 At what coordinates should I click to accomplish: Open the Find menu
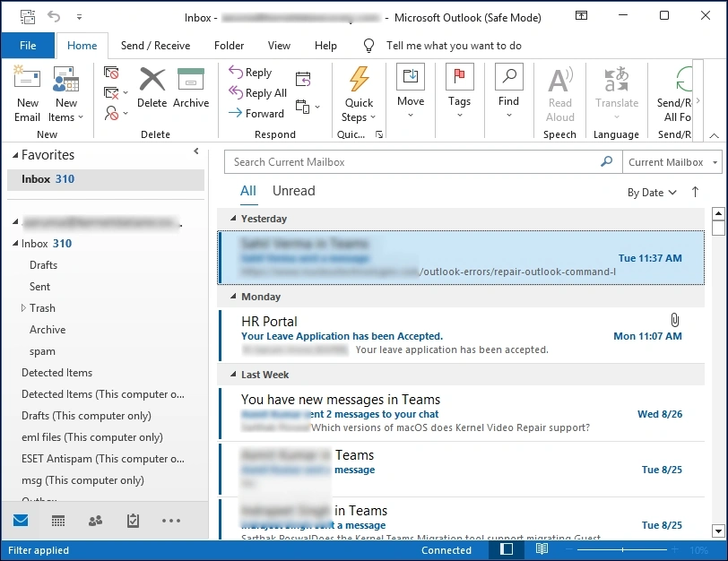[509, 91]
